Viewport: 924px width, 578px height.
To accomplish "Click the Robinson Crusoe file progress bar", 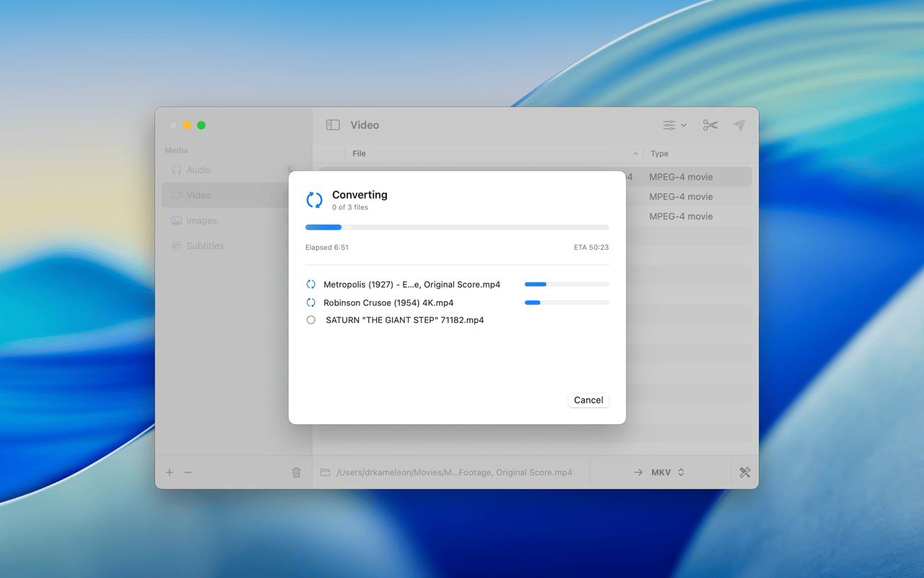I will coord(567,303).
